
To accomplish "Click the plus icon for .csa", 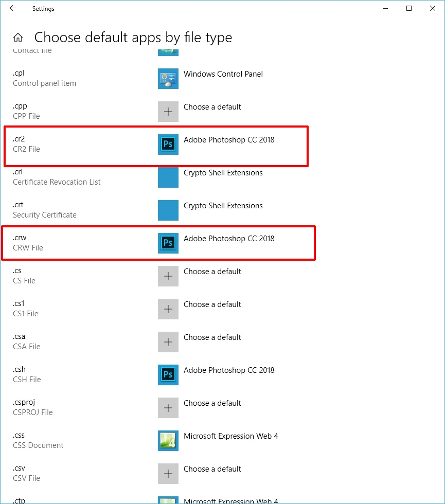I will click(x=168, y=342).
